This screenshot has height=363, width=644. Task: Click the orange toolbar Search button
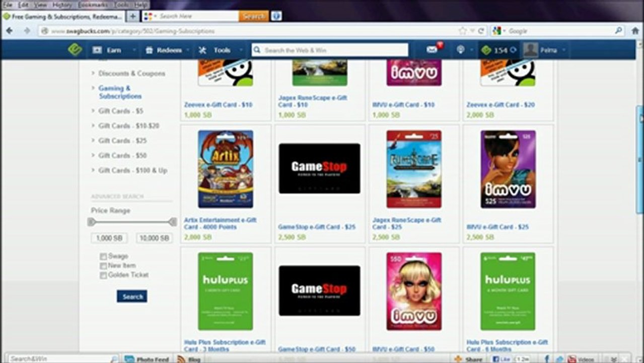(x=254, y=16)
